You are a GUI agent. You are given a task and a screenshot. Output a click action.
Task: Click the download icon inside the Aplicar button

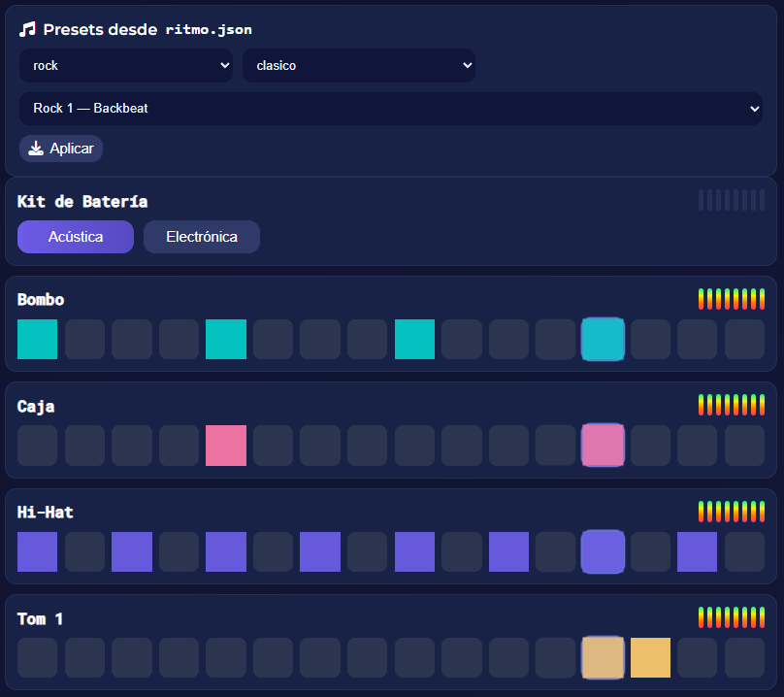35,149
